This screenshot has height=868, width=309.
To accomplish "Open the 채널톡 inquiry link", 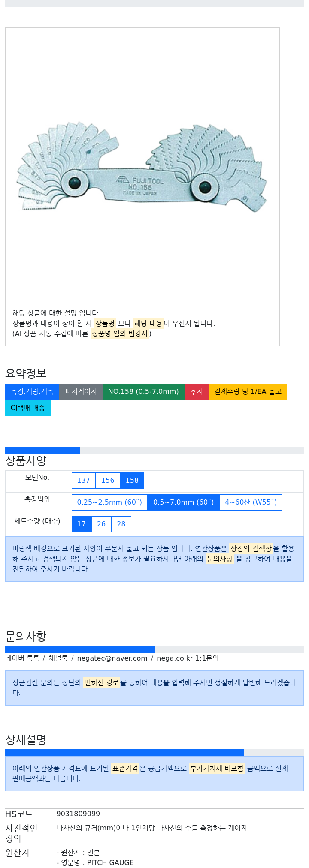I will 58,658.
